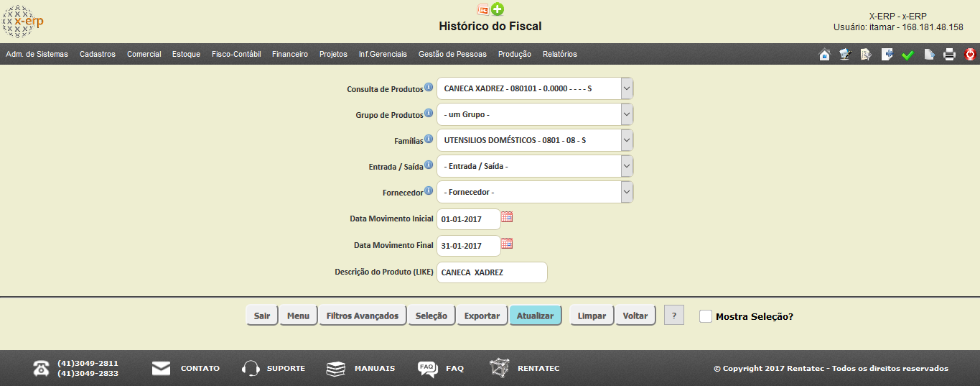Open the Famílias dropdown
The width and height of the screenshot is (980, 386).
pyautogui.click(x=627, y=140)
